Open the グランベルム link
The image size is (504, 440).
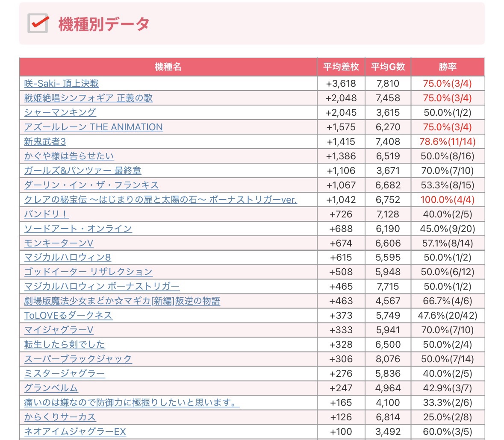click(51, 388)
